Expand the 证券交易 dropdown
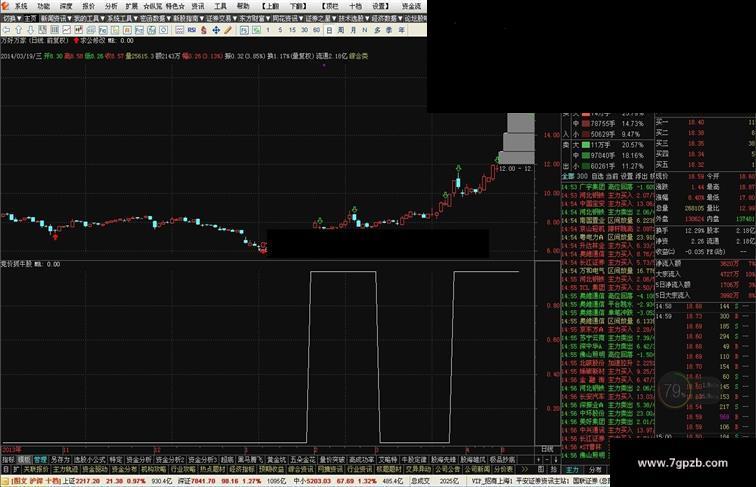756x487 pixels. pos(221,18)
